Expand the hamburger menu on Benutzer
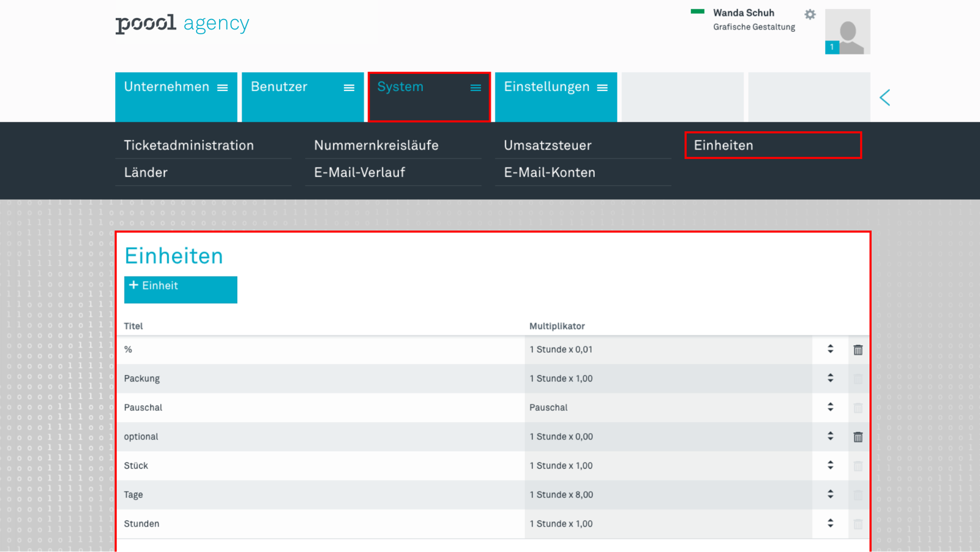This screenshot has height=552, width=980. click(x=349, y=88)
